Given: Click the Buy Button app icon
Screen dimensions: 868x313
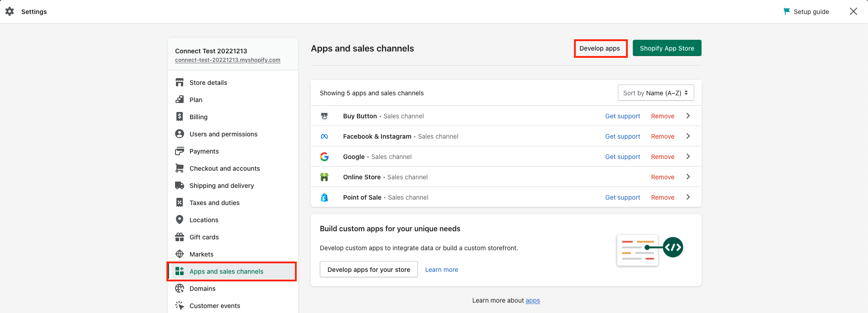Looking at the screenshot, I should tap(324, 116).
